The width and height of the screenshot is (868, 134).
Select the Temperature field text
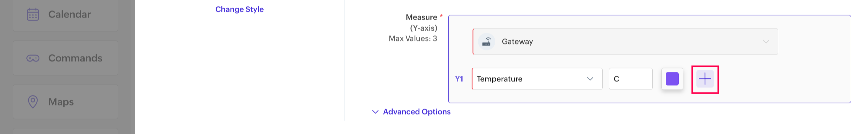[x=500, y=79]
